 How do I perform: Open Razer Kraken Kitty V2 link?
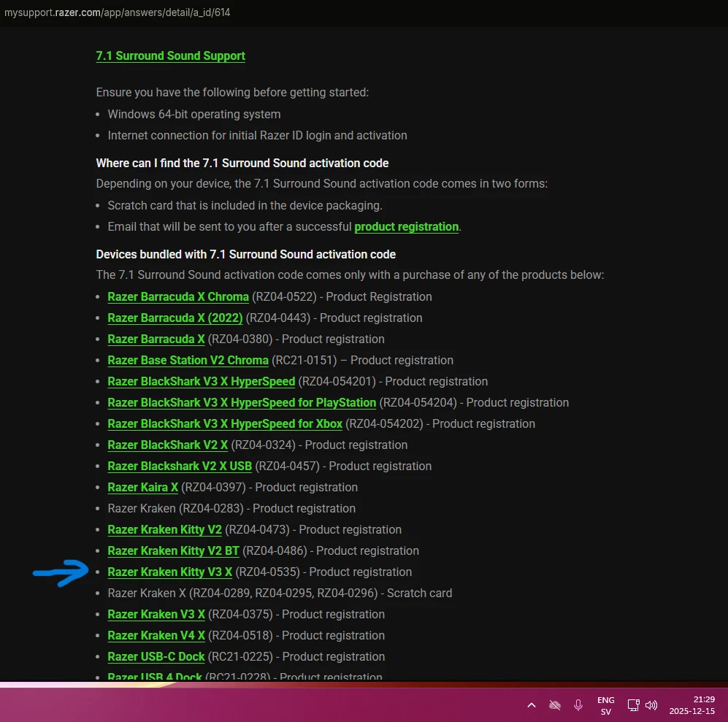[x=165, y=530]
